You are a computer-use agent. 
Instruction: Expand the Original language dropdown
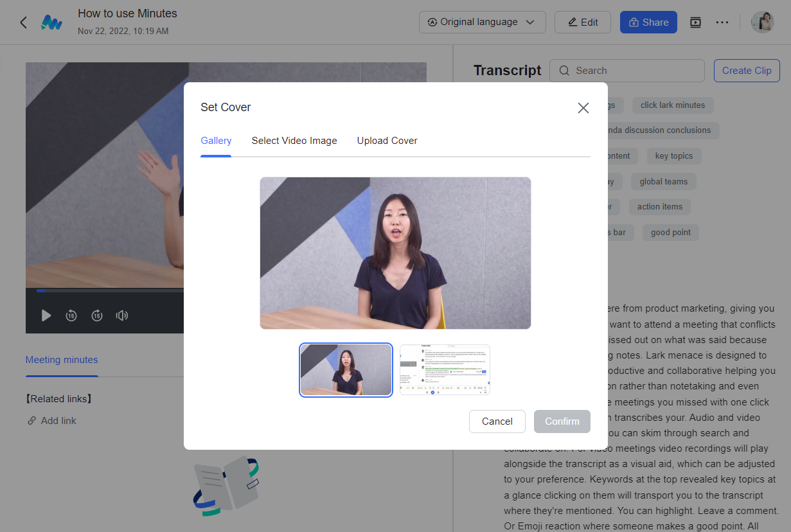[482, 22]
